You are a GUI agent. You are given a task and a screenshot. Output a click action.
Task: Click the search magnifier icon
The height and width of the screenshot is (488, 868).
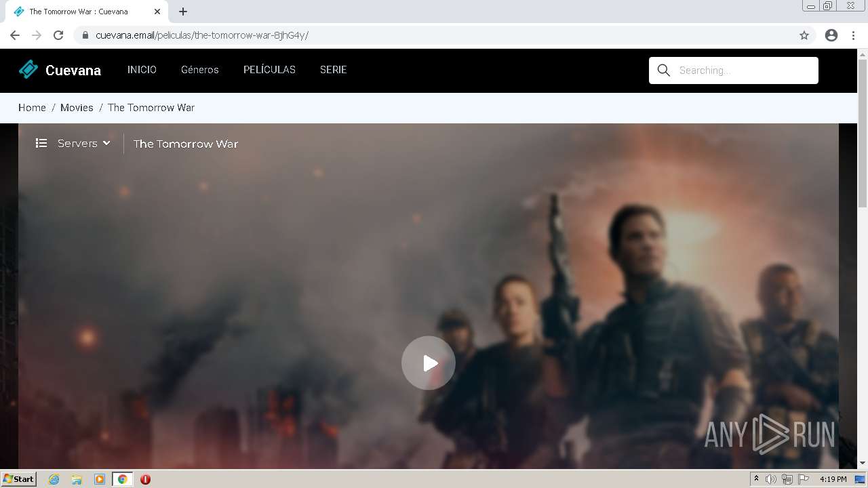(x=664, y=70)
